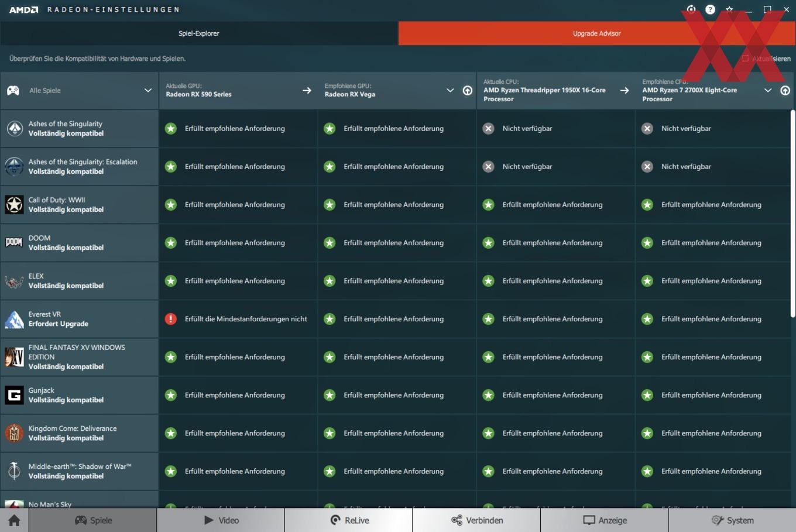Screen dimensions: 796x532
Task: Expand the Alle Spiele games filter dropdown
Action: click(x=148, y=90)
